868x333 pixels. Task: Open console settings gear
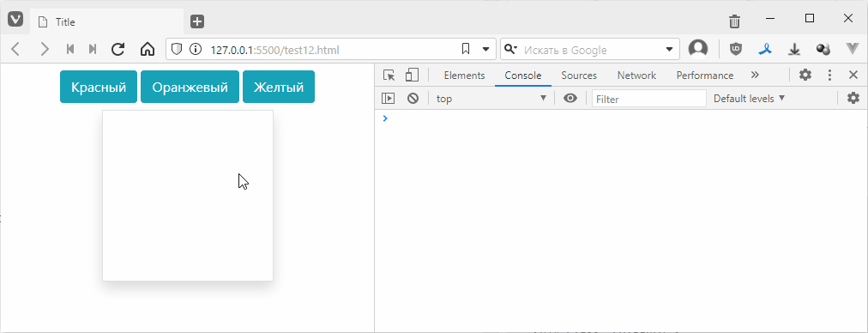point(853,99)
